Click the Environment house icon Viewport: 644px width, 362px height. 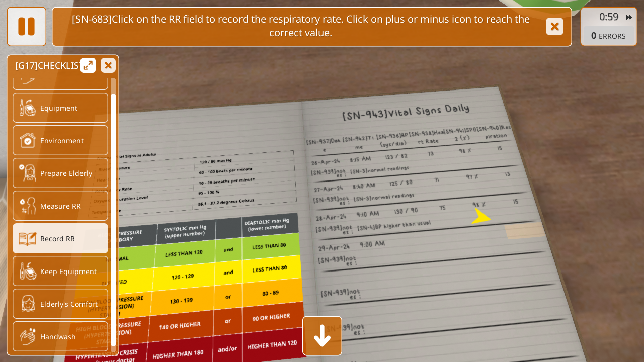(x=28, y=140)
